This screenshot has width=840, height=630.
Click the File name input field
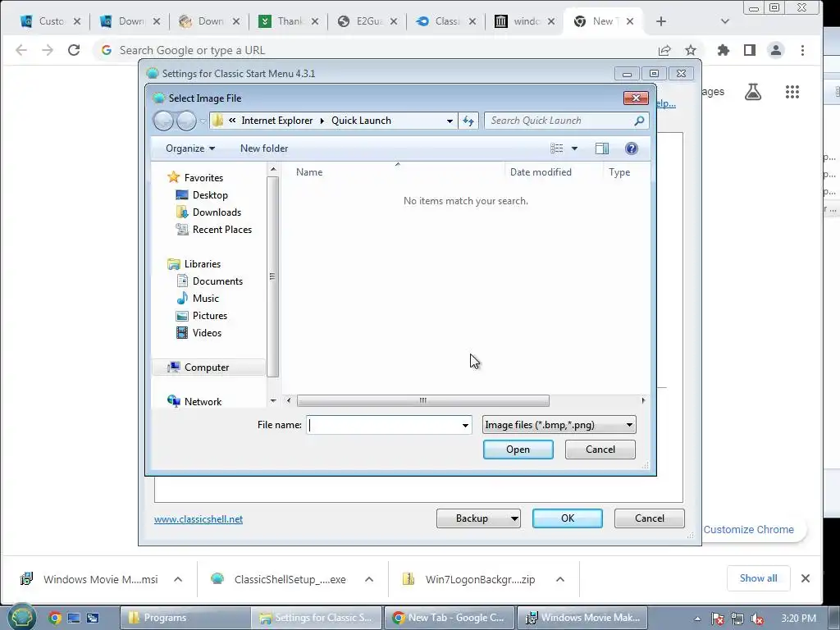tap(389, 426)
